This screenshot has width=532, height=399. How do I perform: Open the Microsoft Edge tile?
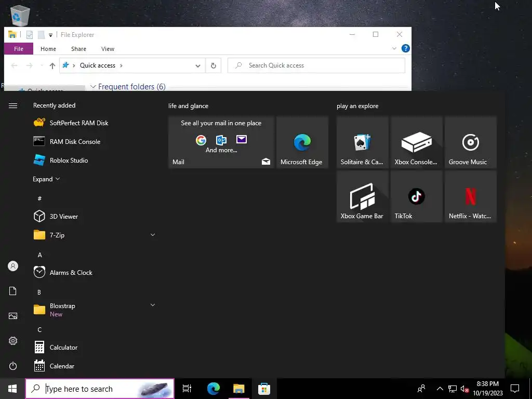click(302, 142)
